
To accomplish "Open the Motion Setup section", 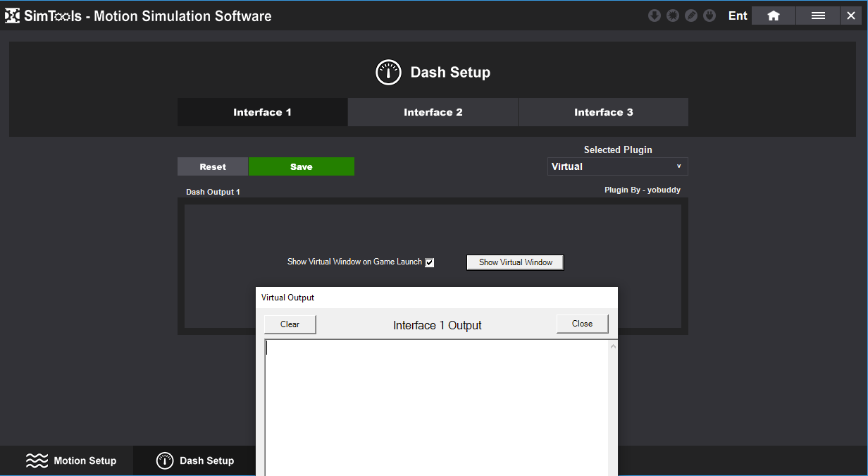I will pos(71,460).
